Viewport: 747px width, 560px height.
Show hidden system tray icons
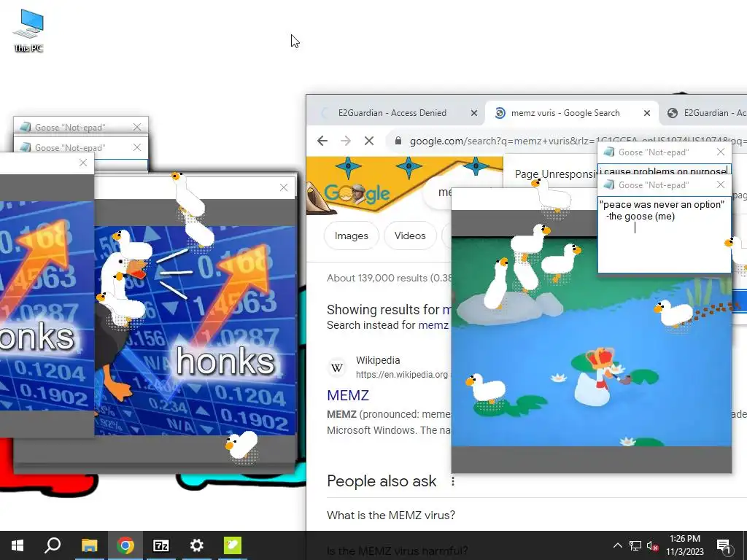(x=617, y=545)
